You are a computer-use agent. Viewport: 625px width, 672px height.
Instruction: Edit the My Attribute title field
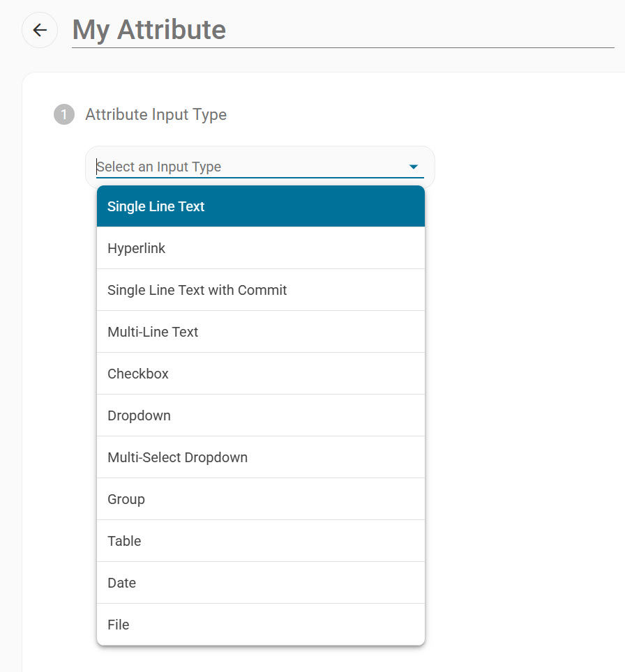pyautogui.click(x=343, y=30)
